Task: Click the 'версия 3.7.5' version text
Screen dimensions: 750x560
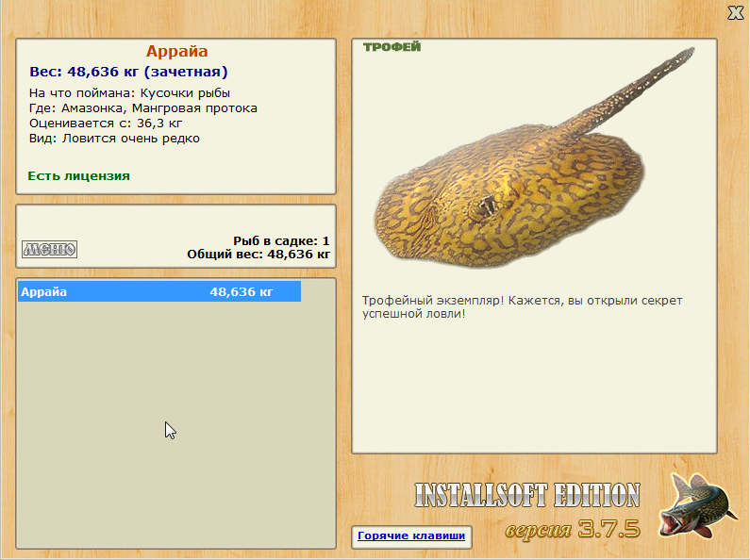Action: [573, 529]
